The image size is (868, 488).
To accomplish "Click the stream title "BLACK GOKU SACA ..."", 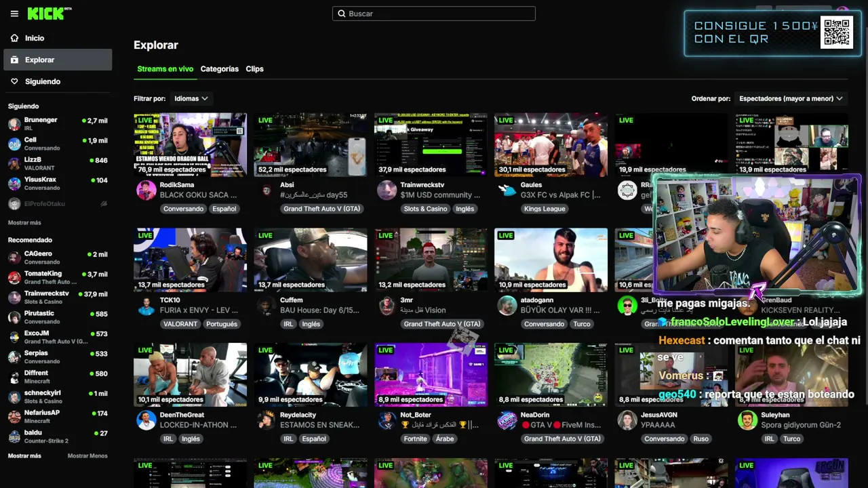I will pos(199,195).
